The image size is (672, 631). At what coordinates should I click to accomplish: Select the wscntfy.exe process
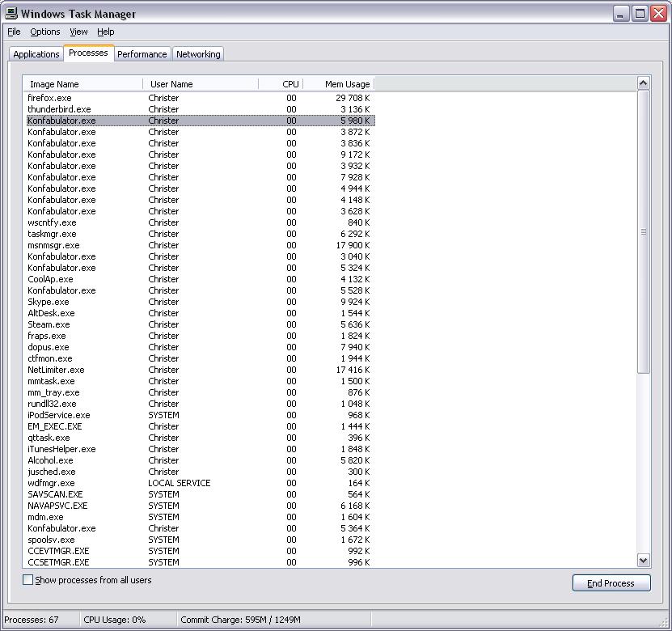[201, 222]
